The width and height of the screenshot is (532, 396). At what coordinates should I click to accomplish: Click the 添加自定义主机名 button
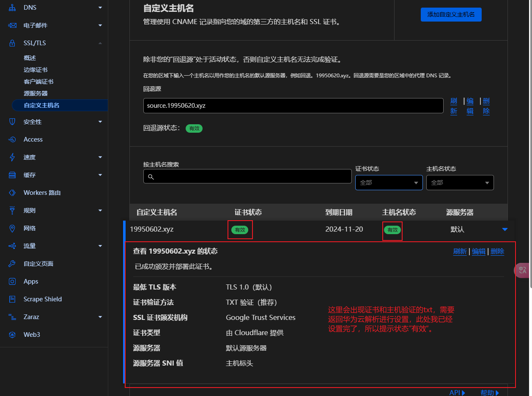click(x=451, y=14)
